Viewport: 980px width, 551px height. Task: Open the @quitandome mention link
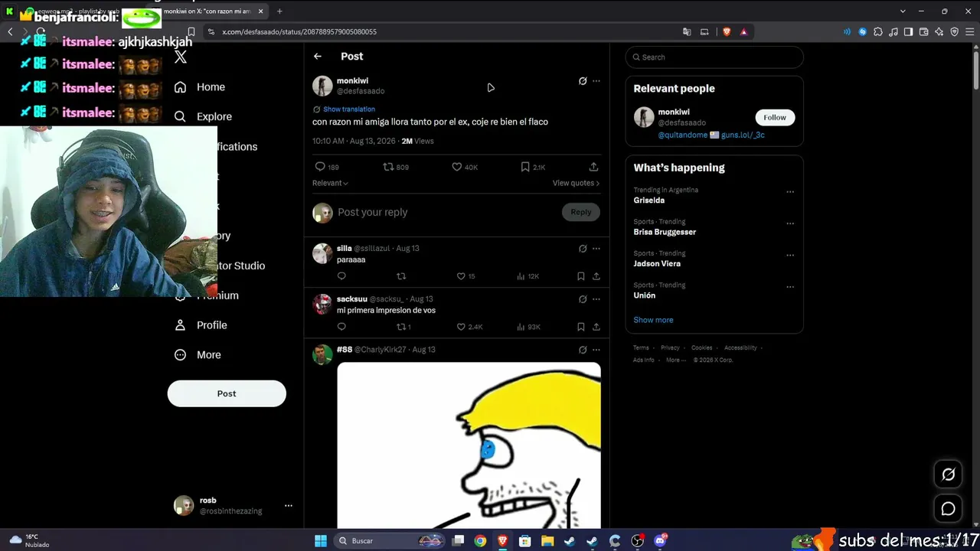coord(682,135)
